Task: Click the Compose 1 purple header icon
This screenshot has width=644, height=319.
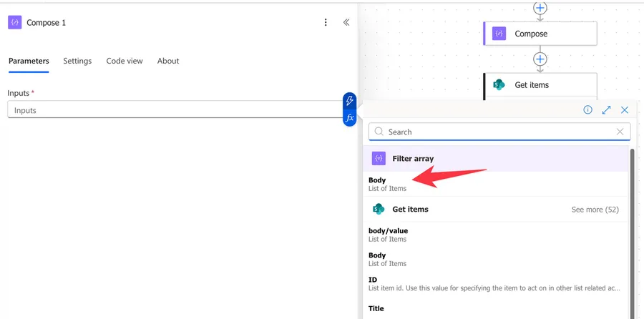Action: click(x=14, y=22)
